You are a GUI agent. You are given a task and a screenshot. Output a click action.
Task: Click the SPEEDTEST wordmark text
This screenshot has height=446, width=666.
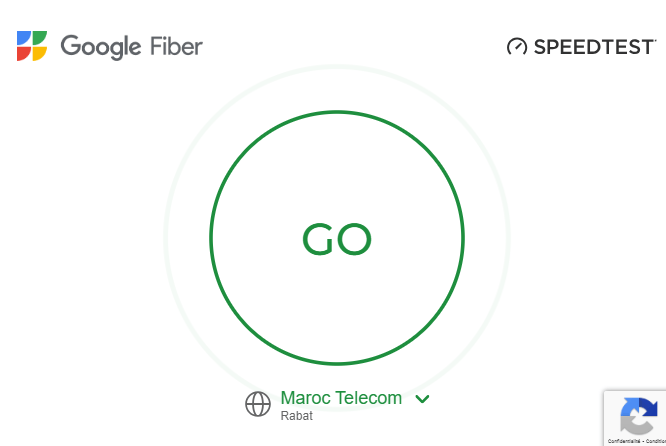(594, 46)
